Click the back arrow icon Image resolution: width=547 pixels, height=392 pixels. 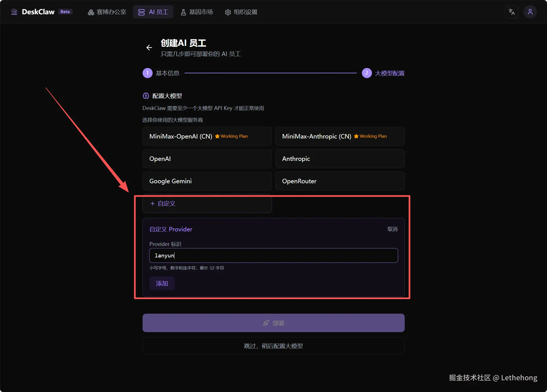point(149,48)
